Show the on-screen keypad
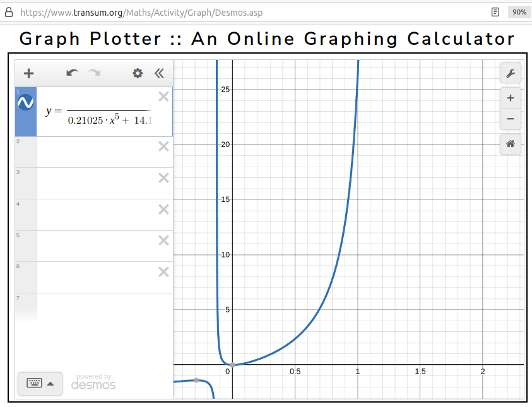 (40, 384)
